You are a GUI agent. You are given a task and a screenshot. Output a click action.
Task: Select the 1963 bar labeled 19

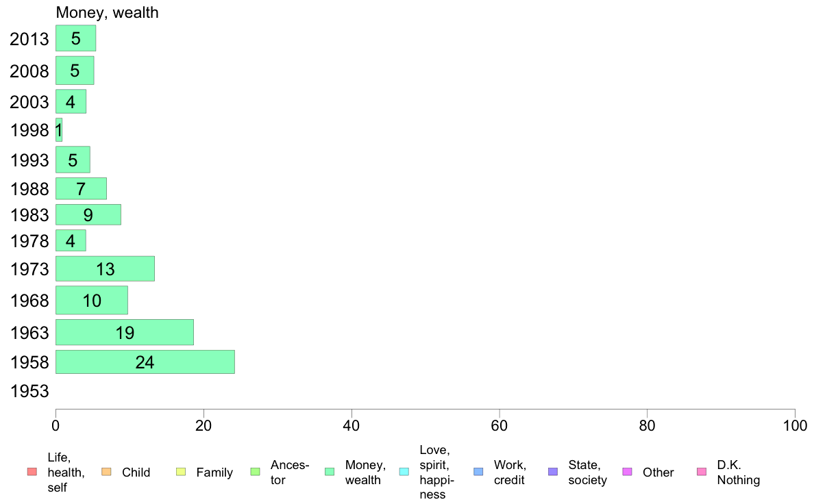pos(125,332)
